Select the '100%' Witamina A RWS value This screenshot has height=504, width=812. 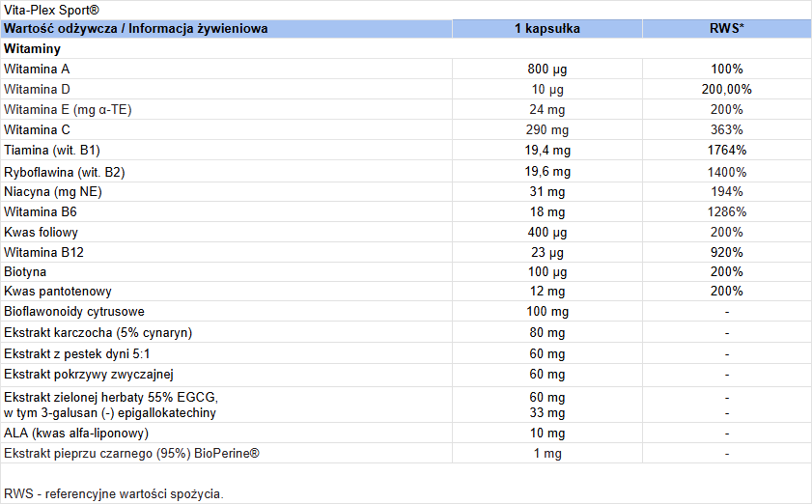point(727,69)
